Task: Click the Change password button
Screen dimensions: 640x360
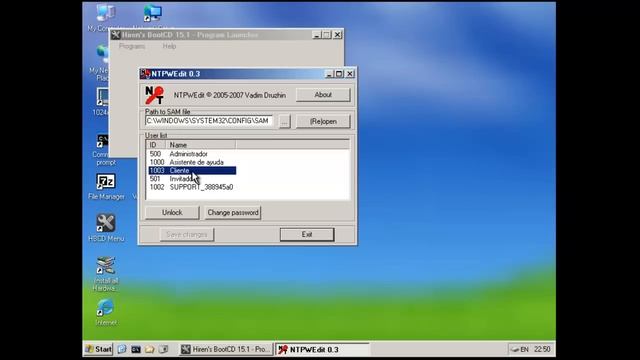Action: coord(233,213)
